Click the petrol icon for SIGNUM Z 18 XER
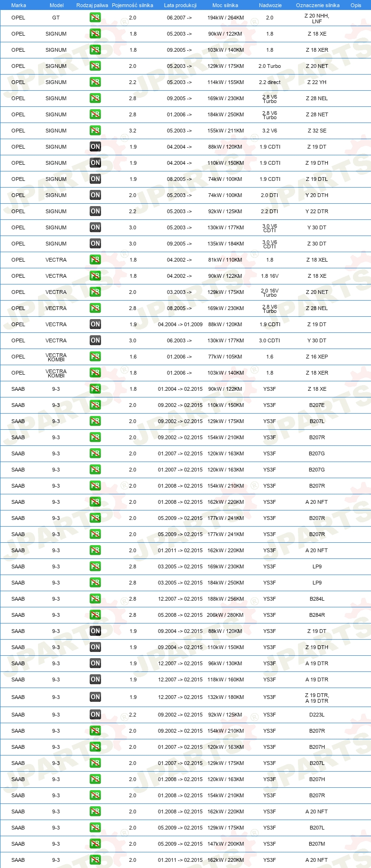 point(95,50)
